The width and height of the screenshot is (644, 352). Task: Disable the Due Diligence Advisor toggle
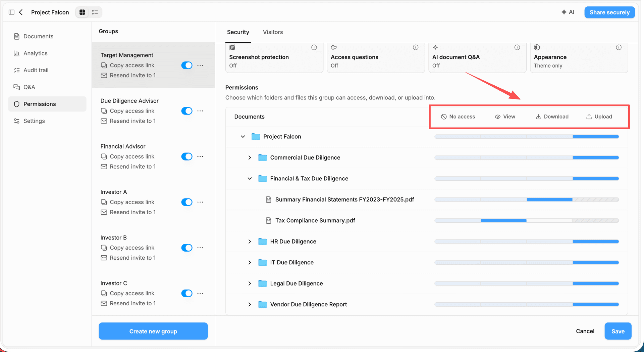point(187,111)
